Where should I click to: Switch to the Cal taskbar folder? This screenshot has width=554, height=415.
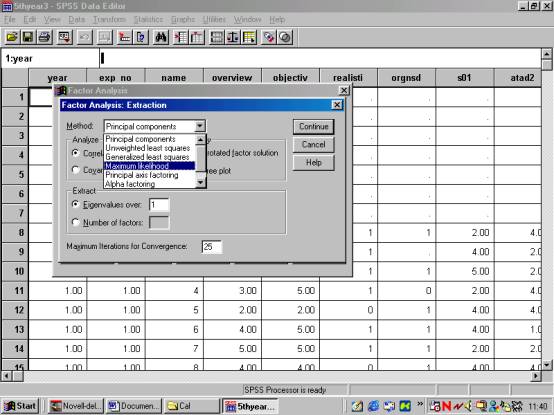[x=192, y=406]
